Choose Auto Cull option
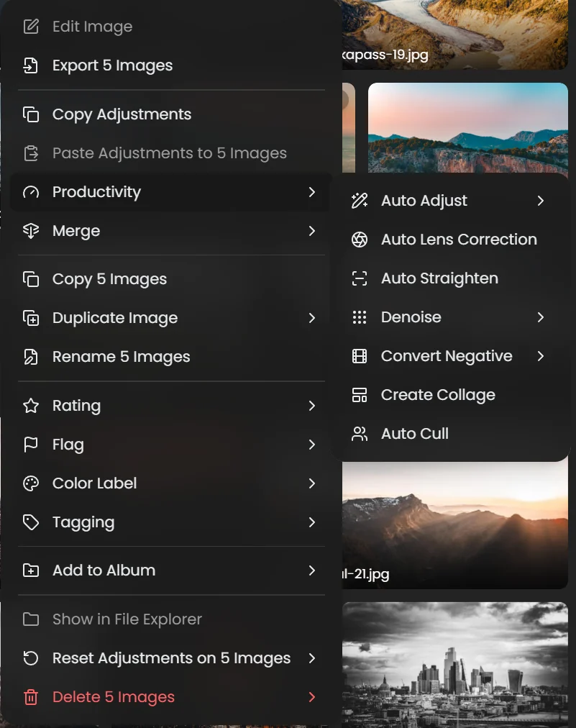Screen dimensions: 576x728 (x=450, y=434)
